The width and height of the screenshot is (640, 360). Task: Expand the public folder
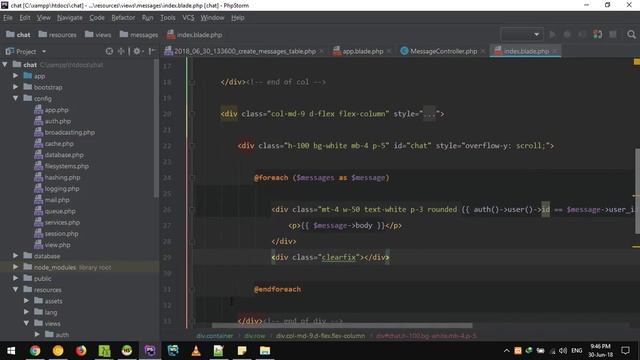click(x=16, y=278)
